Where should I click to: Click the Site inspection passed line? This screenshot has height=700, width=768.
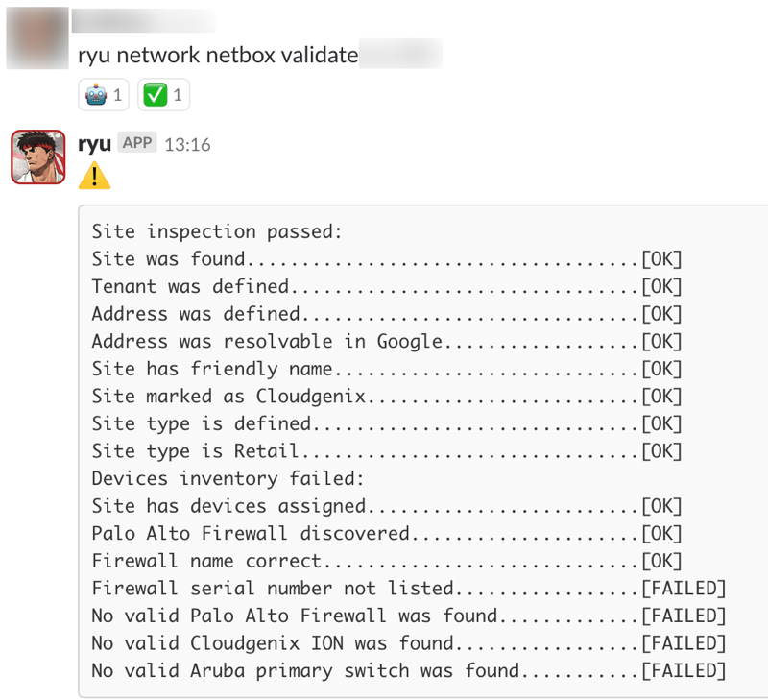pyautogui.click(x=217, y=231)
